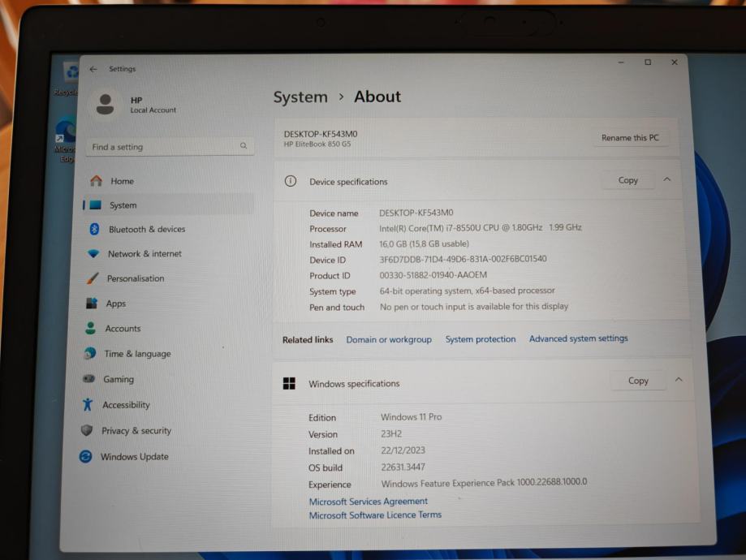Open Domain or workgroup link

[x=389, y=340]
